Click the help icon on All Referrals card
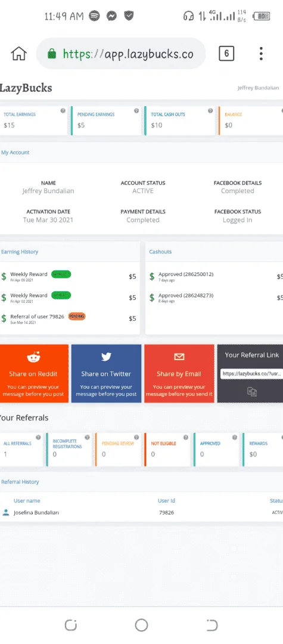283x644 pixels. pyautogui.click(x=38, y=438)
